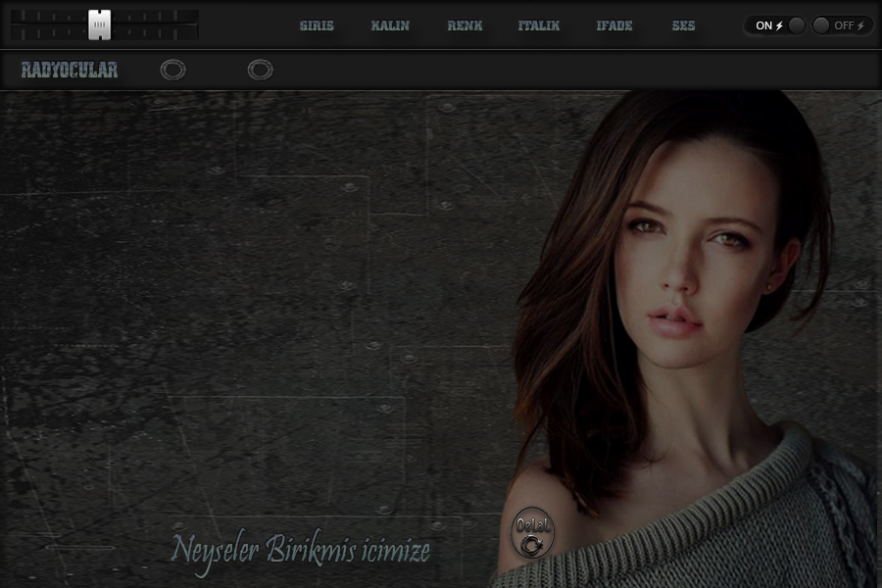Screen dimensions: 882x588
Task: Click the second ring icon in the radio bar
Action: tap(260, 70)
